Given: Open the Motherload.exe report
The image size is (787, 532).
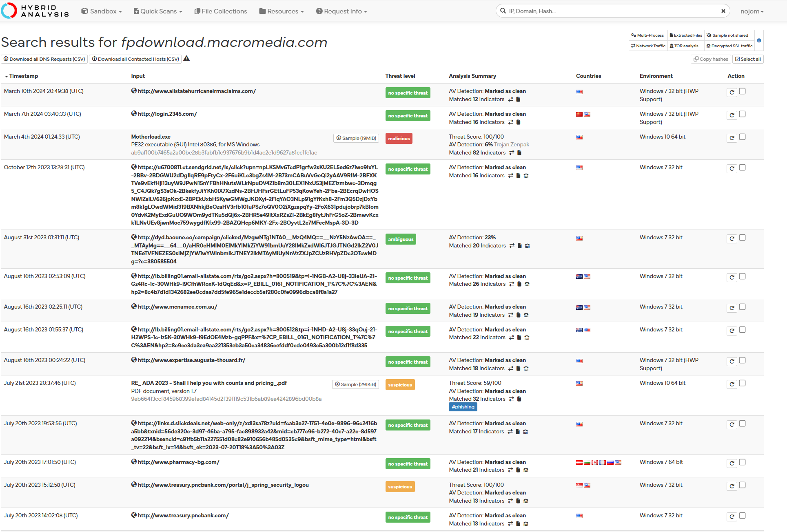Looking at the screenshot, I should point(151,137).
